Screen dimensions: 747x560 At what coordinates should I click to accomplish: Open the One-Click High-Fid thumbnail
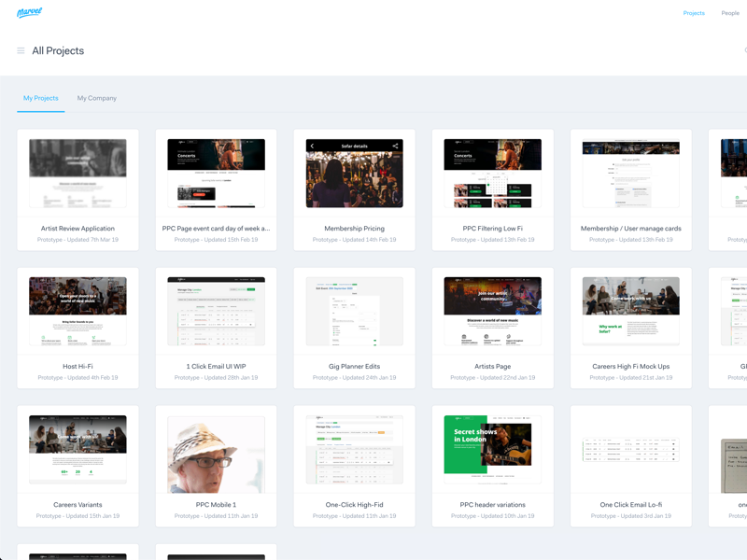[355, 450]
